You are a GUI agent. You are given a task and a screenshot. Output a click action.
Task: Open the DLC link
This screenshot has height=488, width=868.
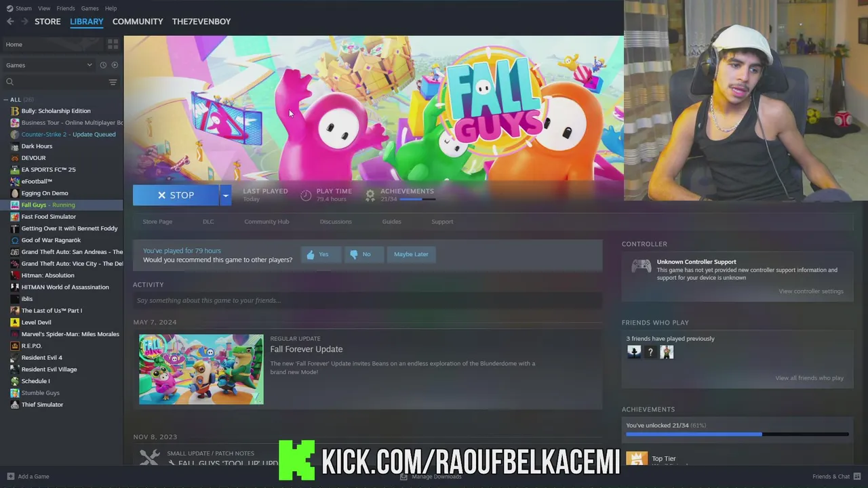208,222
